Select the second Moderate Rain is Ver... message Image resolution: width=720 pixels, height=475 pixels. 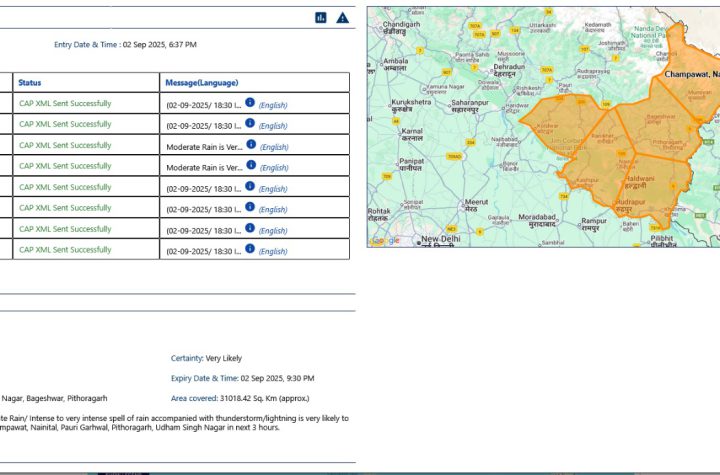click(x=204, y=168)
